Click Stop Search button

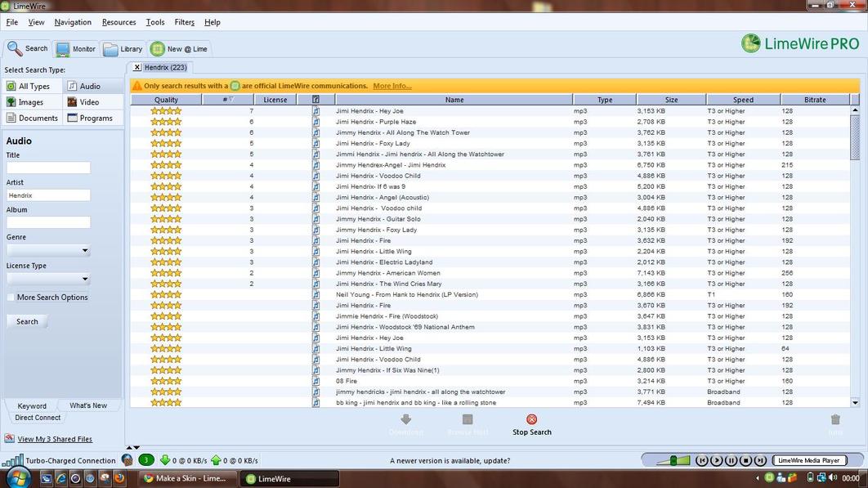pyautogui.click(x=531, y=425)
